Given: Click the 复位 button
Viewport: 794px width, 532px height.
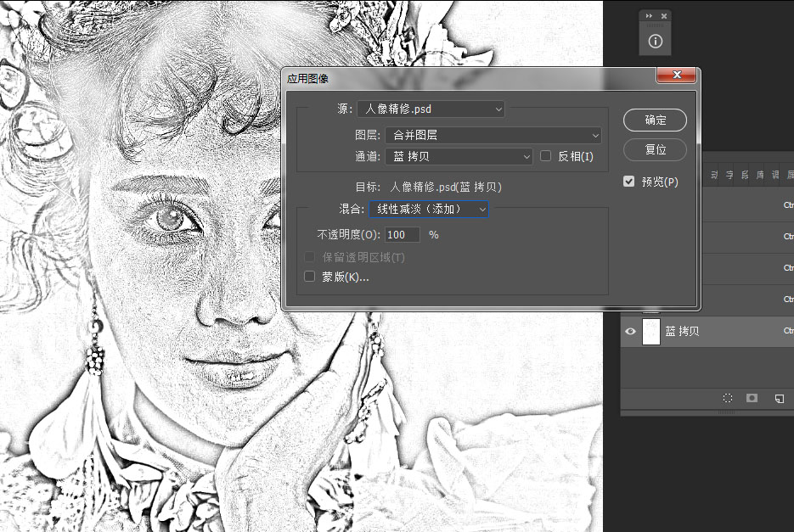Looking at the screenshot, I should 655,149.
